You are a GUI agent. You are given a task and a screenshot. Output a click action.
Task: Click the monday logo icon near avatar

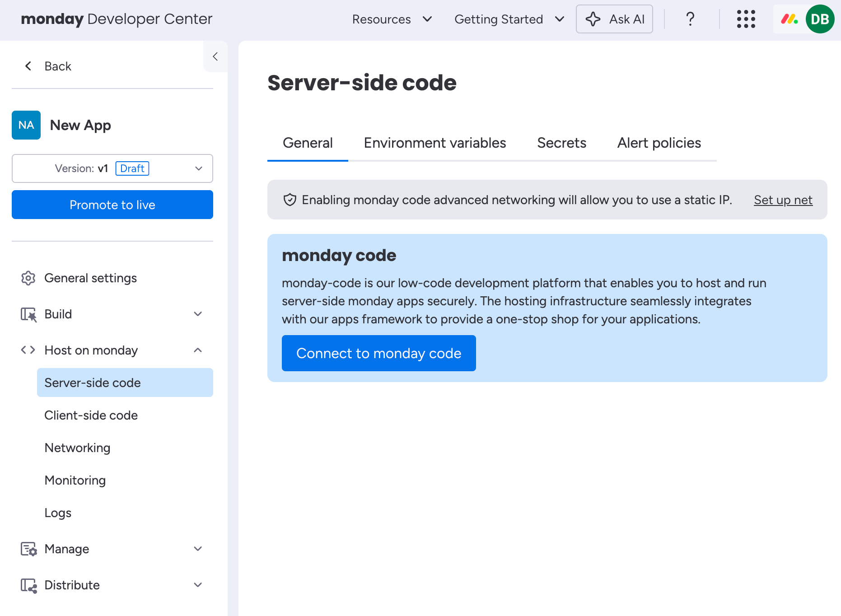pos(789,19)
